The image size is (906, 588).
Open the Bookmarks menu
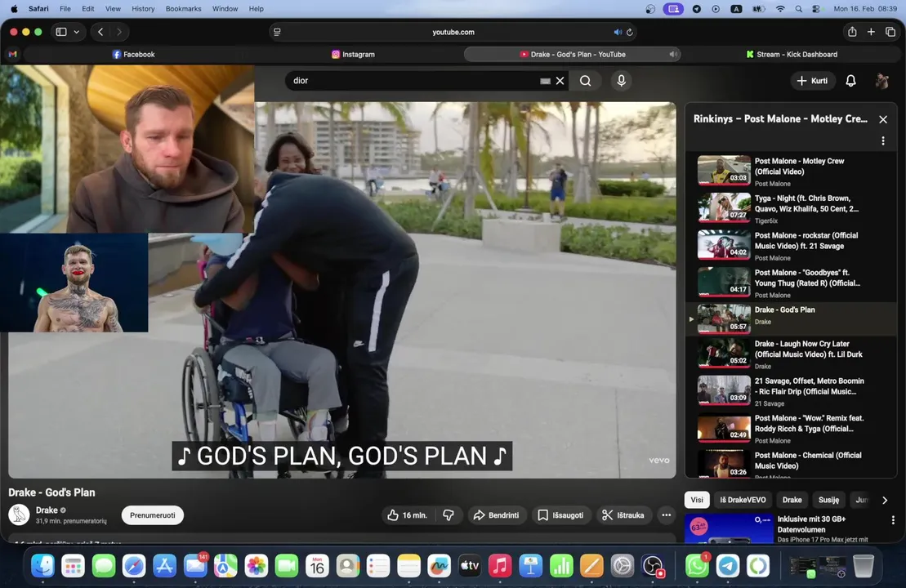(183, 9)
